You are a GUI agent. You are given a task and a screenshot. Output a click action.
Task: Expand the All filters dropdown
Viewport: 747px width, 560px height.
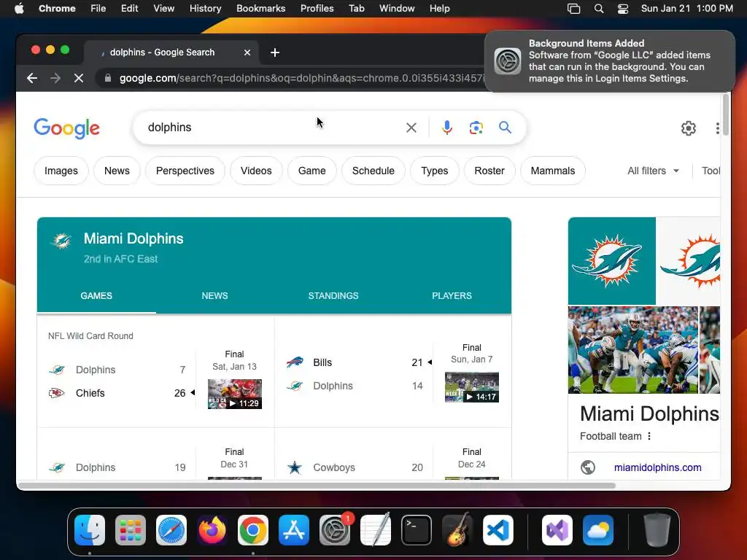653,171
